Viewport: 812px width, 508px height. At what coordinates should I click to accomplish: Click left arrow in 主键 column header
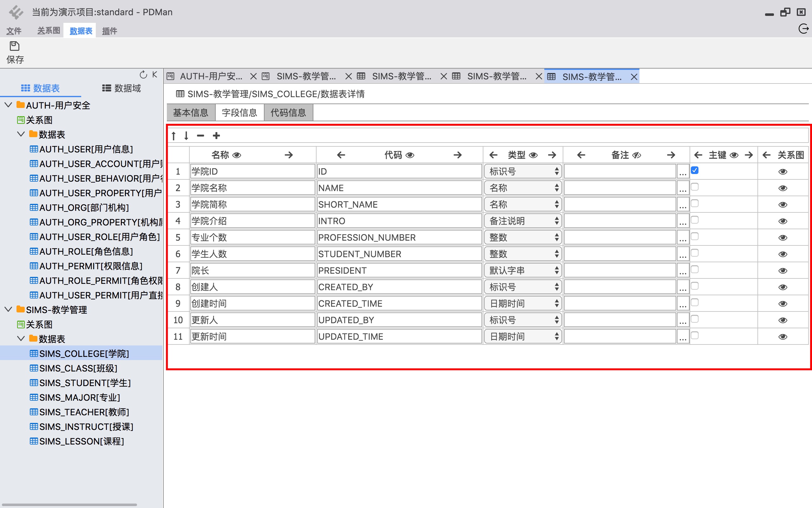tap(698, 155)
